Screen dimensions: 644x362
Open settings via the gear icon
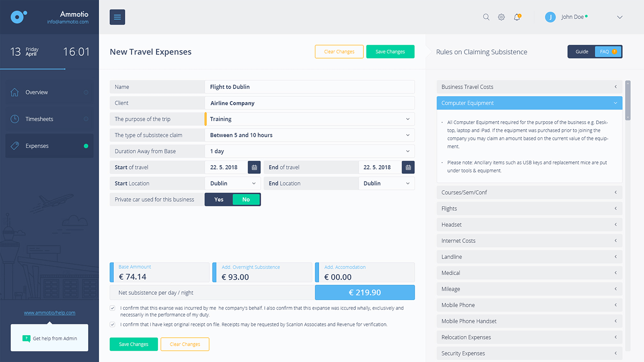coord(501,17)
